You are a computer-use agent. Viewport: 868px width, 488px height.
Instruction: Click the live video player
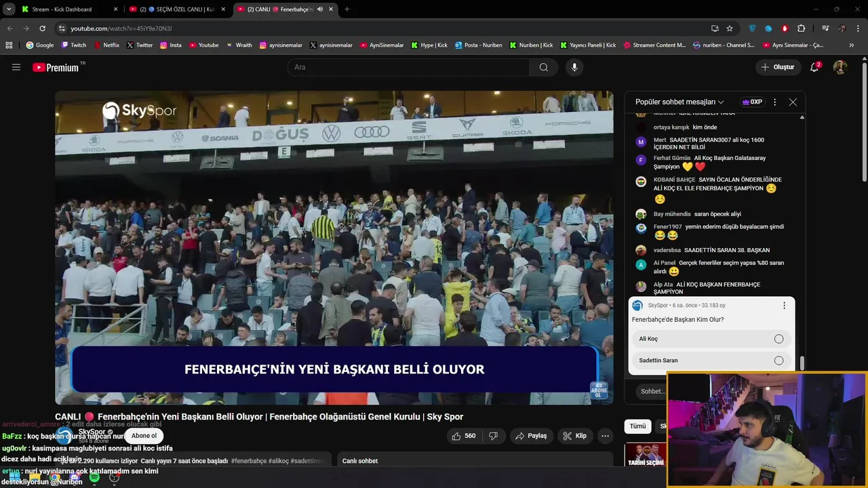point(334,248)
